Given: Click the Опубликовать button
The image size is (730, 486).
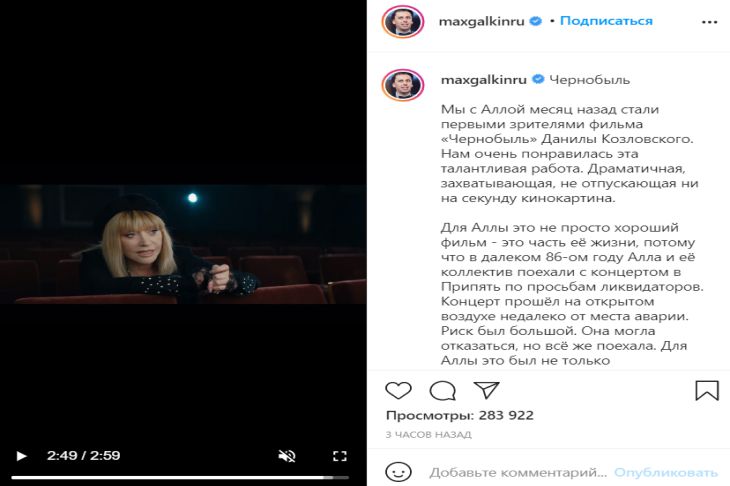Looking at the screenshot, I should (666, 472).
